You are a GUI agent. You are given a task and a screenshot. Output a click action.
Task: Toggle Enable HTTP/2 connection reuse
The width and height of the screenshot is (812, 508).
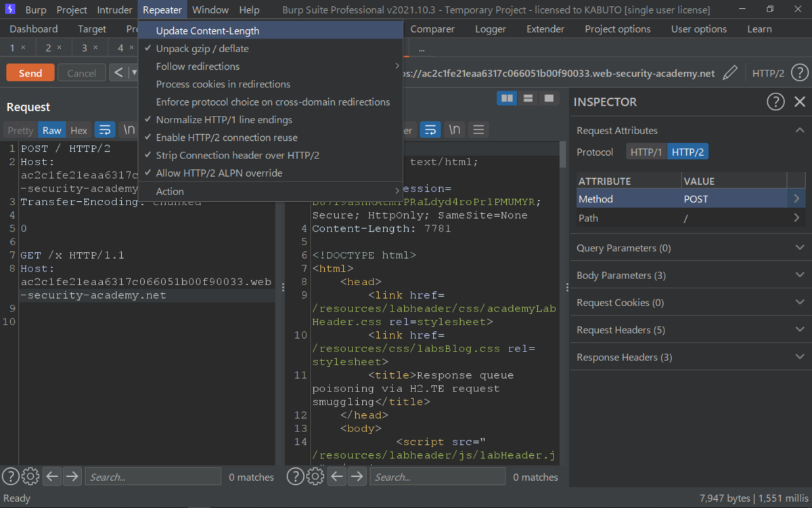click(270, 137)
